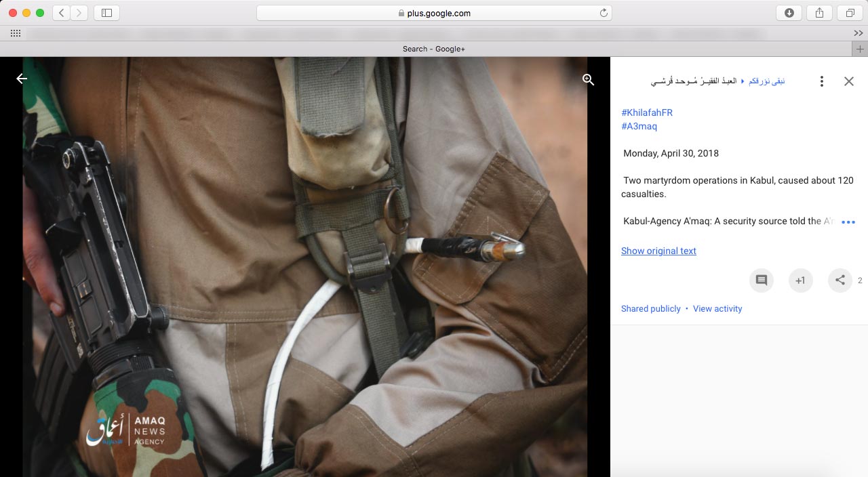Click the Show original text link
868x477 pixels.
(x=658, y=251)
